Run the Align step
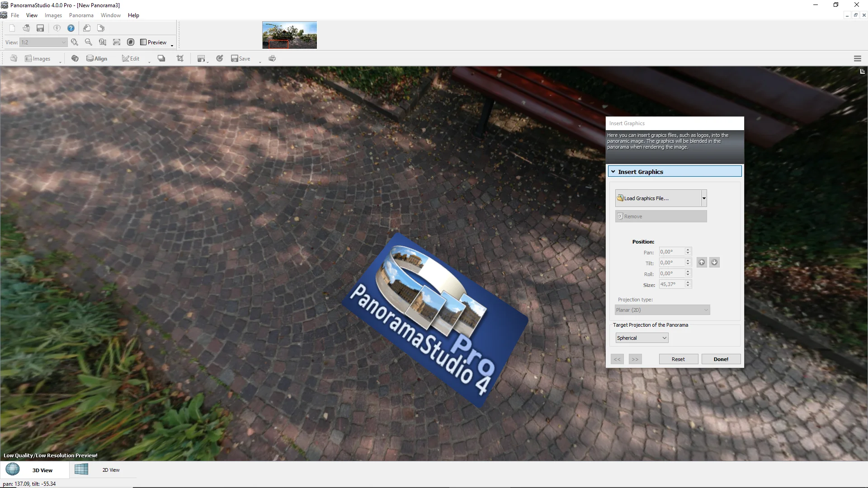Image resolution: width=868 pixels, height=488 pixels. tap(97, 58)
